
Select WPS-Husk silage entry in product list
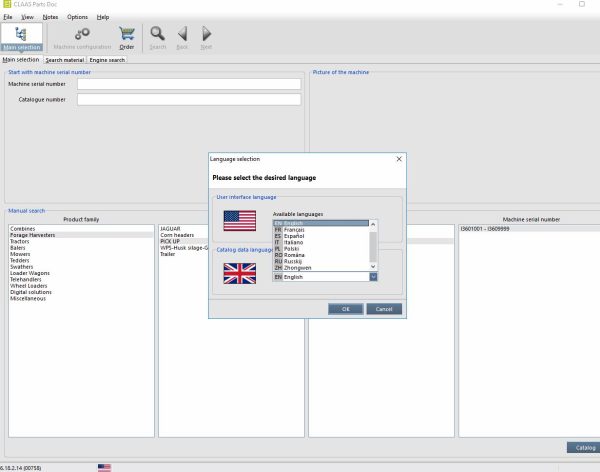pos(184,248)
